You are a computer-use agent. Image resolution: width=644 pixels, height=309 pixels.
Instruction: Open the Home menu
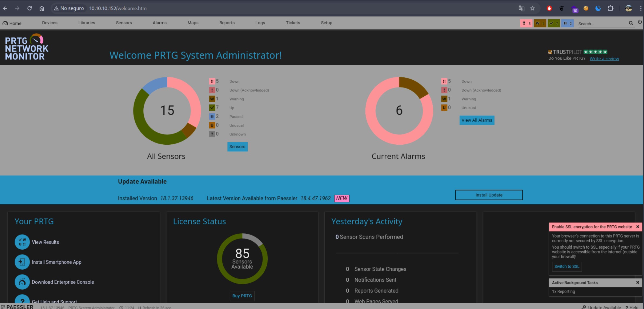(12, 23)
